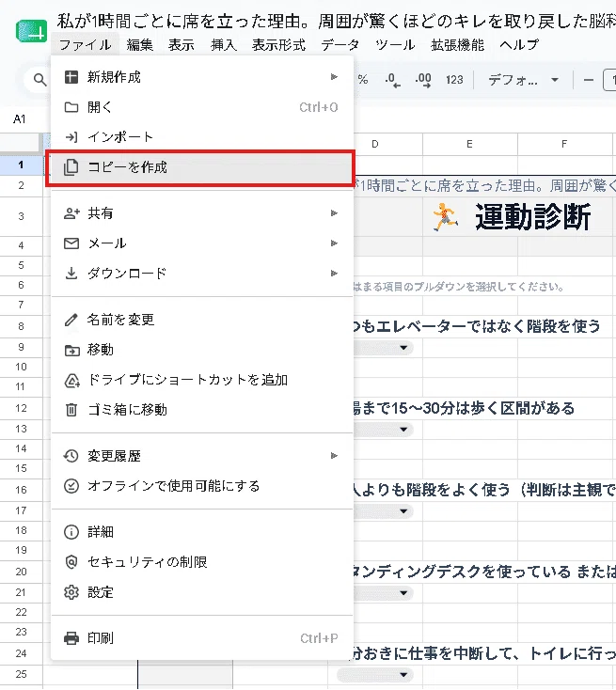
Task: Click the info icon beside 詳細
Action: (x=71, y=532)
